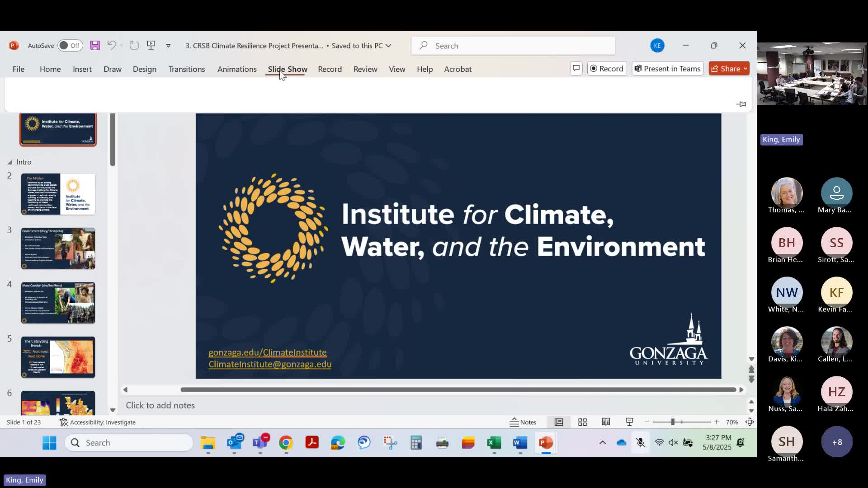Switch to Slide Sorter view
This screenshot has height=488, width=868.
582,422
